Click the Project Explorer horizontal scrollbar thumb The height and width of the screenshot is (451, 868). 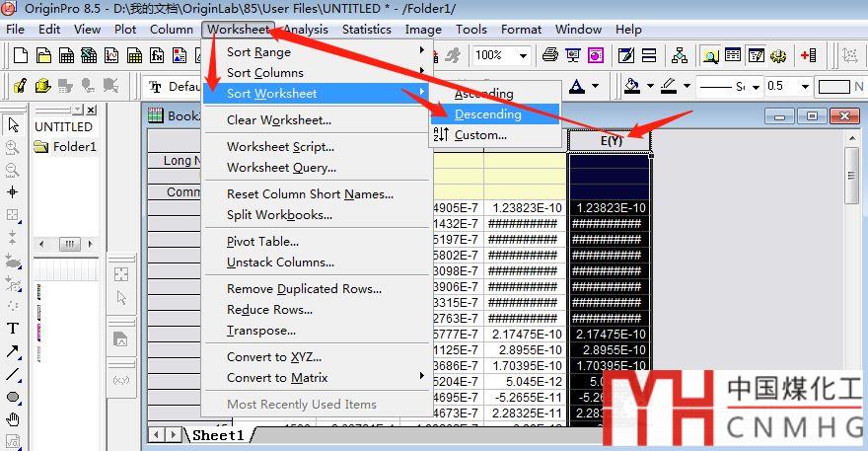(69, 244)
